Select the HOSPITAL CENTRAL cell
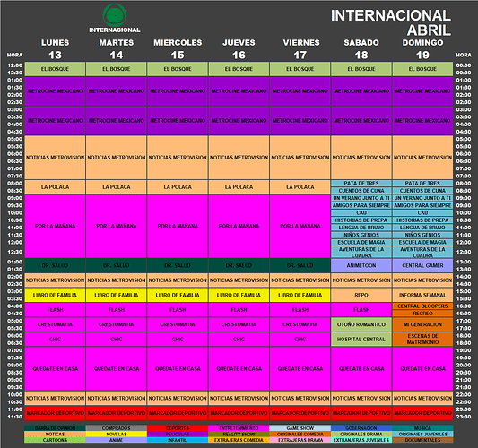Screen dimensions: 478x448 [x=361, y=339]
